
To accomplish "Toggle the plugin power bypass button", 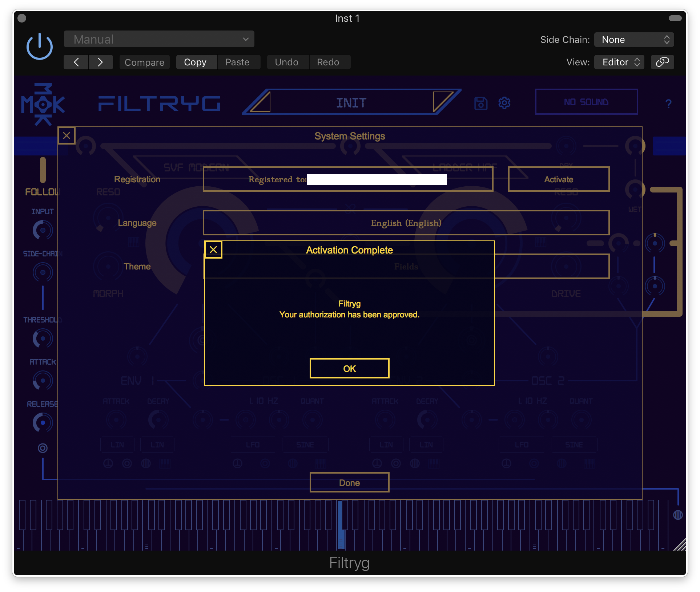I will [x=40, y=46].
